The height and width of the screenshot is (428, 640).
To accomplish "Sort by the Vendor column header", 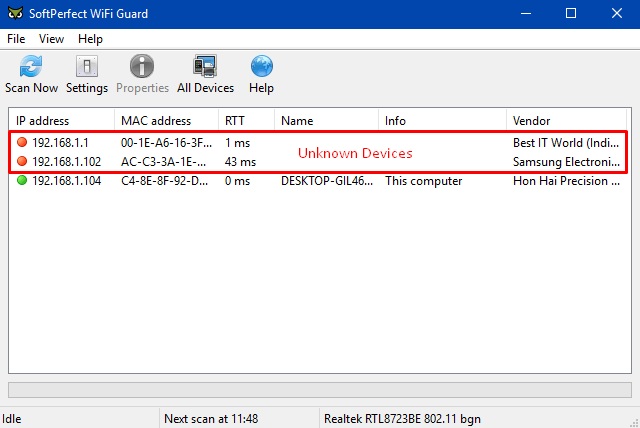I will [567, 121].
